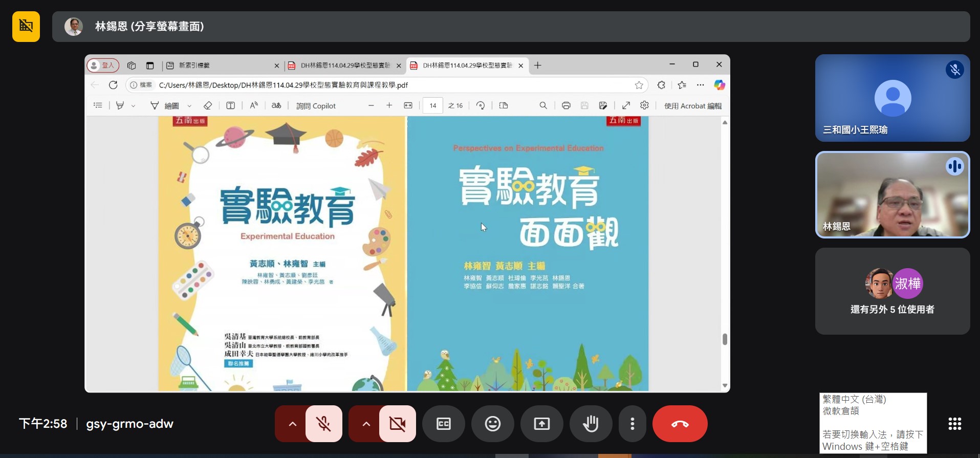Open Edge extensions menu
Screen dimensions: 980x458
[x=662, y=85]
